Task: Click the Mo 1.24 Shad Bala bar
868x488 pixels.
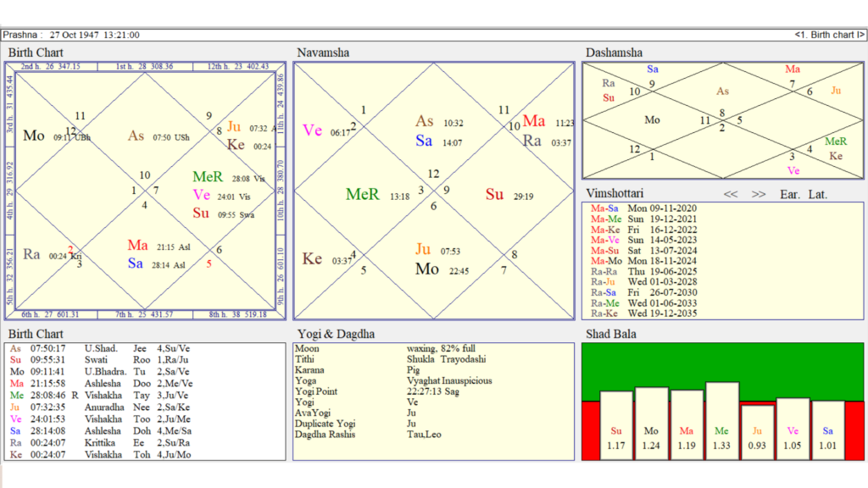Action: pos(652,424)
